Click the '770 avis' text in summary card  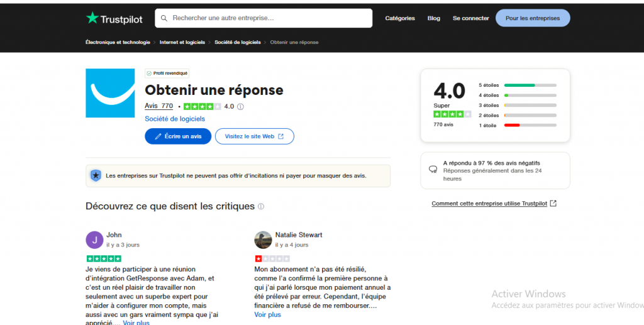(x=443, y=124)
